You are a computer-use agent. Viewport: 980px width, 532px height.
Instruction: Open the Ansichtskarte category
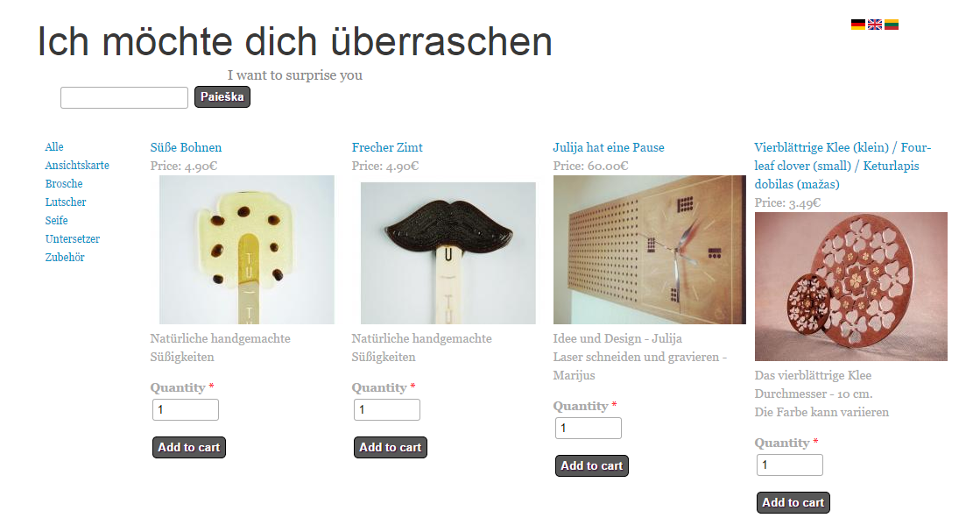coord(77,165)
